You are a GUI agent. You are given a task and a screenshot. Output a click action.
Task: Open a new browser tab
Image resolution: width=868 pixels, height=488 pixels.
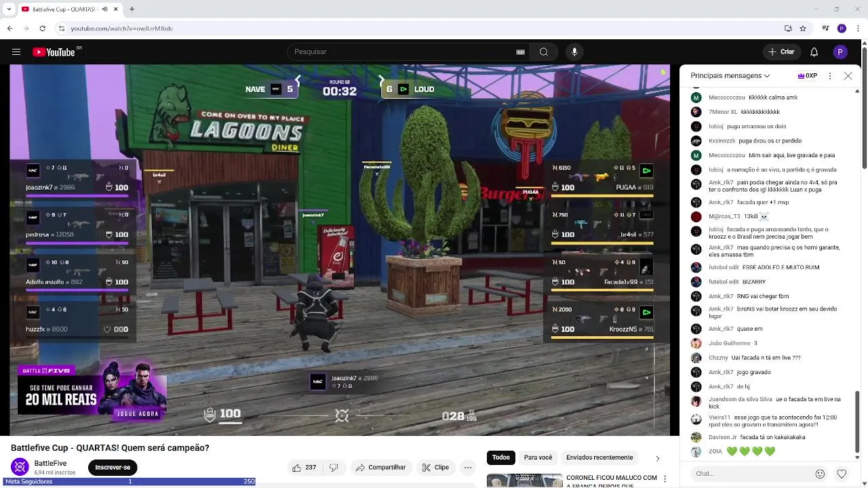[132, 9]
